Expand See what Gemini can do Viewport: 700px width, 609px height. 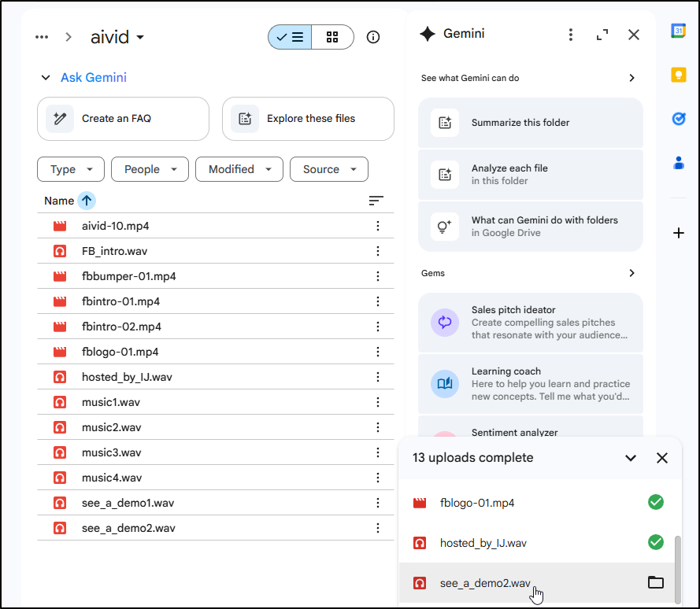[x=631, y=78]
